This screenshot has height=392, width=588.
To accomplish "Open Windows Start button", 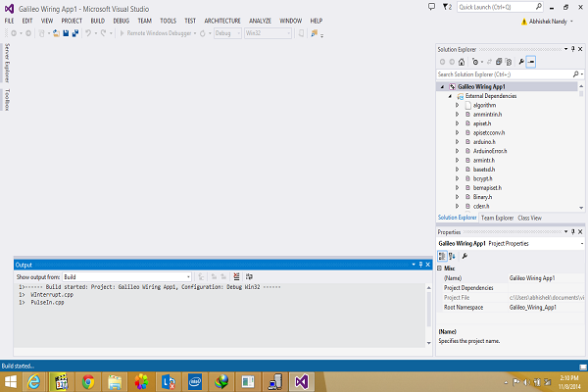I will click(11, 382).
